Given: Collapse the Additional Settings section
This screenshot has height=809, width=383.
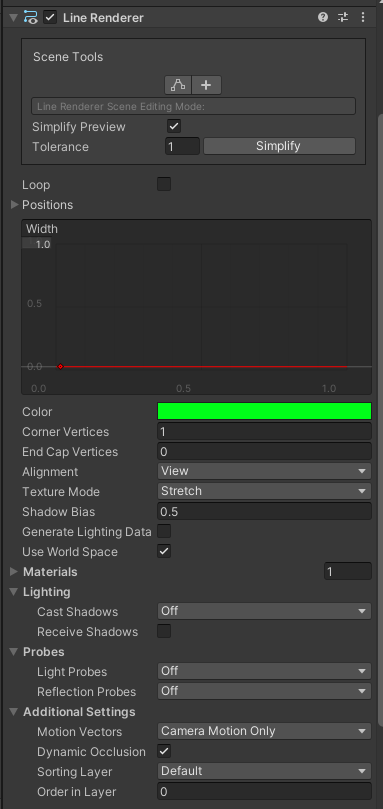Looking at the screenshot, I should point(14,711).
